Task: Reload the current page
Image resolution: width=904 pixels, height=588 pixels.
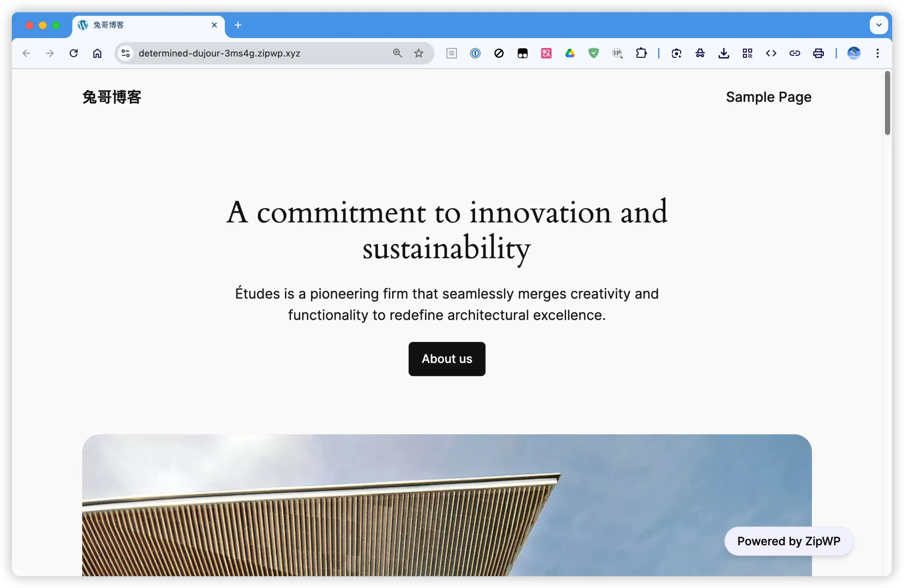Action: pos(74,53)
